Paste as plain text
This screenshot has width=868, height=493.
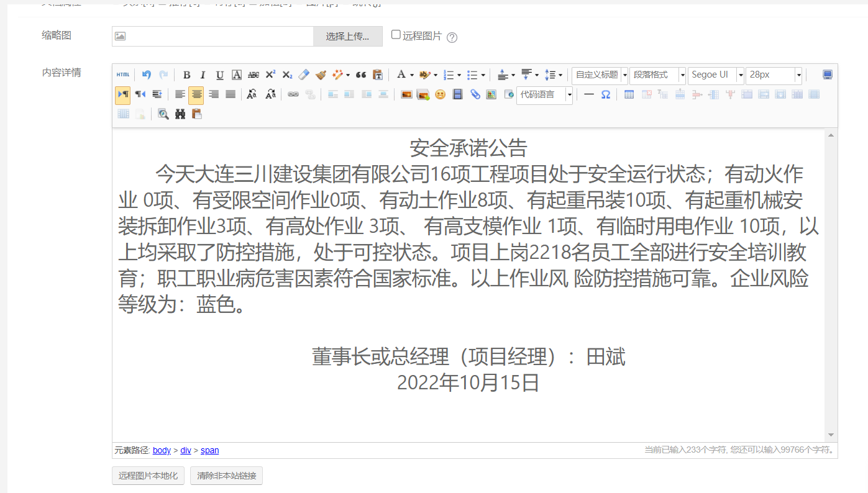coord(378,75)
